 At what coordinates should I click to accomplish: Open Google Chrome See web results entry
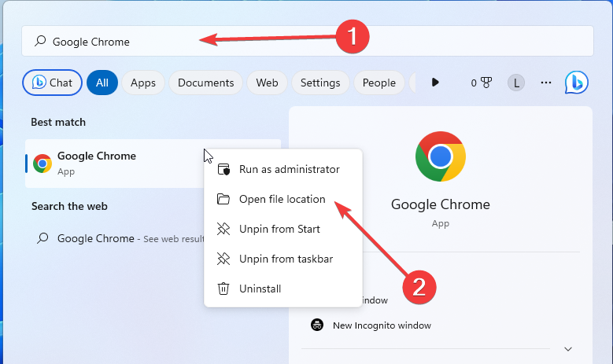[116, 238]
